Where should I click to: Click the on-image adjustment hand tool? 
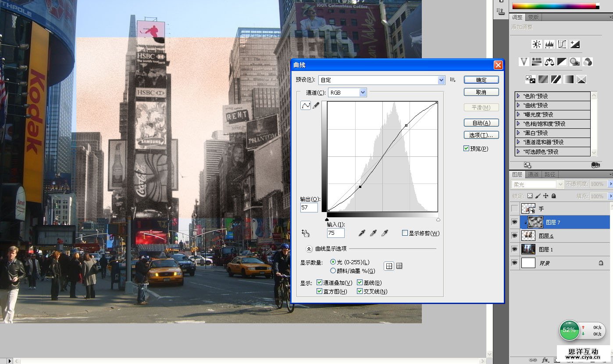click(306, 233)
